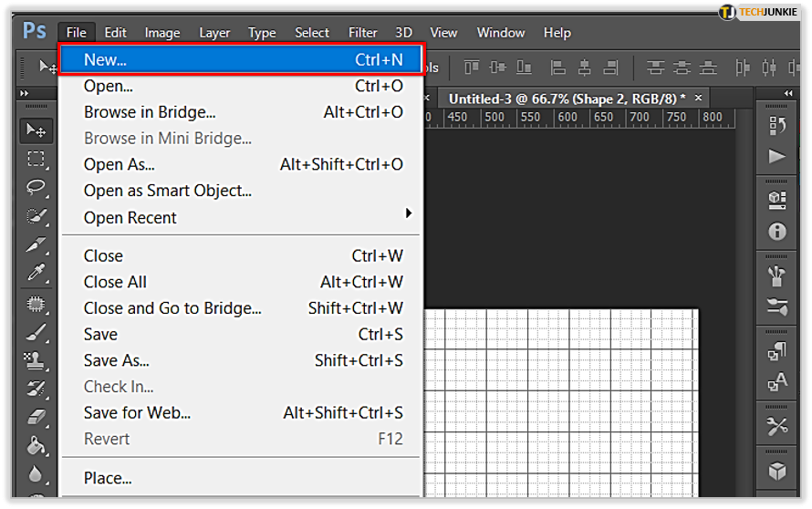The image size is (812, 509).
Task: Open the Properties panel icon
Action: (x=776, y=201)
